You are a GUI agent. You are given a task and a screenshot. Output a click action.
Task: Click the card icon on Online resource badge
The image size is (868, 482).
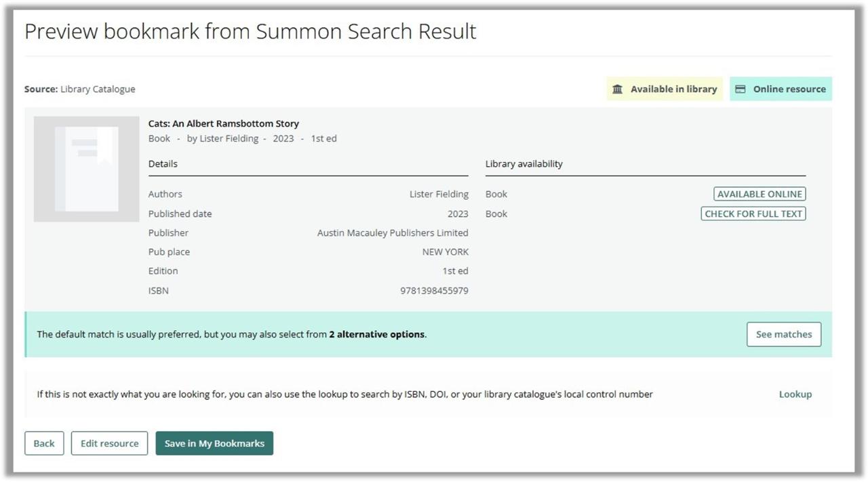coord(742,88)
